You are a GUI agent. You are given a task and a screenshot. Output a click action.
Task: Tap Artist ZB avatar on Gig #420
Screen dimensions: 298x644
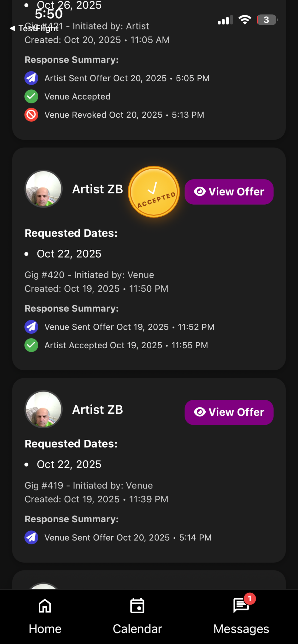44,189
